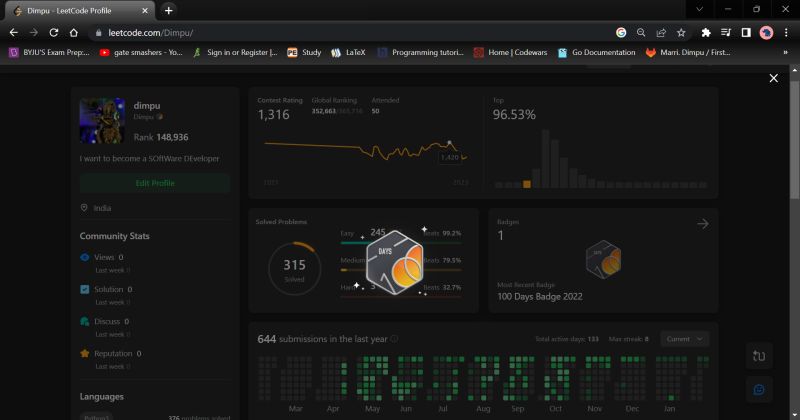Open Home | Codewars bookmark

pyautogui.click(x=510, y=52)
